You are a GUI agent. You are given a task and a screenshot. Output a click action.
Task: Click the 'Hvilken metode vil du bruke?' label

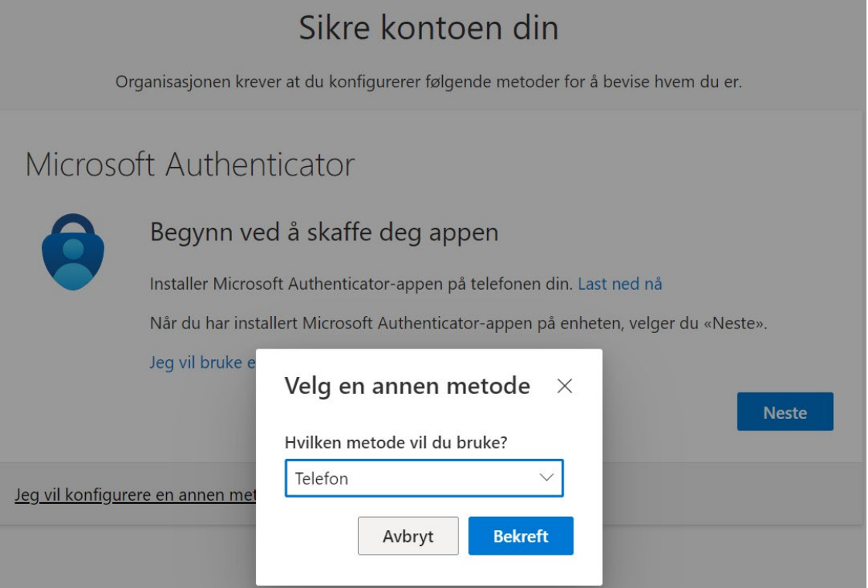[396, 443]
